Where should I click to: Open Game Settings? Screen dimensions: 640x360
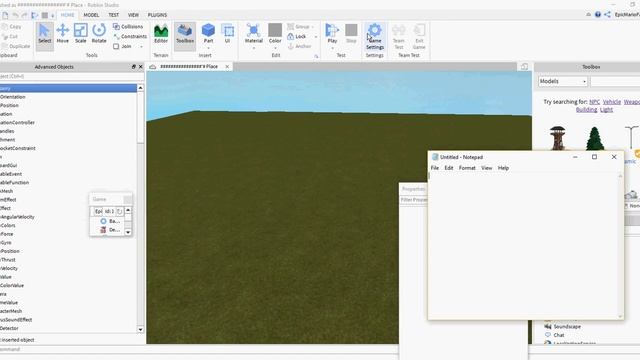tap(375, 36)
